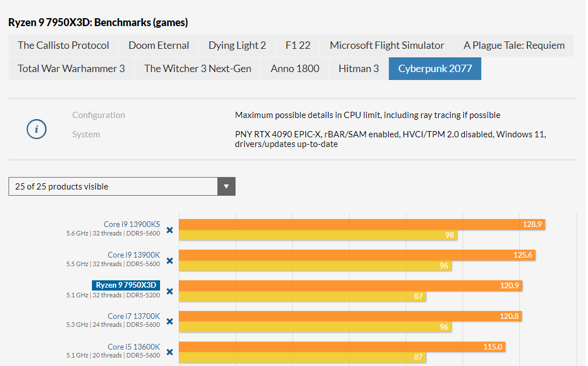This screenshot has height=366, width=588.
Task: Click the orange 125.6 bar
Action: [x=357, y=255]
